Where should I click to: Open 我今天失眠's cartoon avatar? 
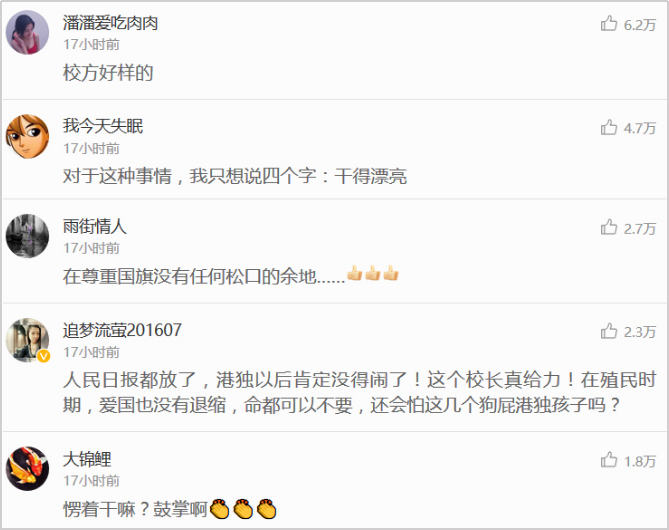click(x=27, y=137)
